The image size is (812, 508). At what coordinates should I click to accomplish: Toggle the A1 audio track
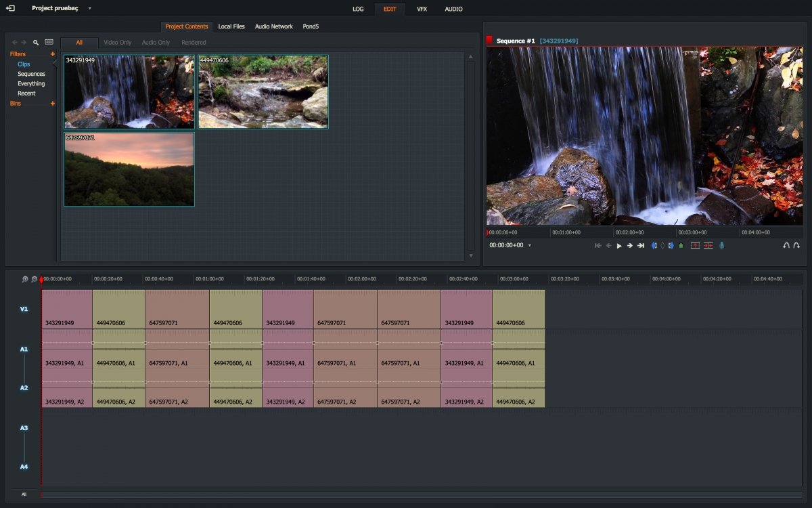(24, 350)
